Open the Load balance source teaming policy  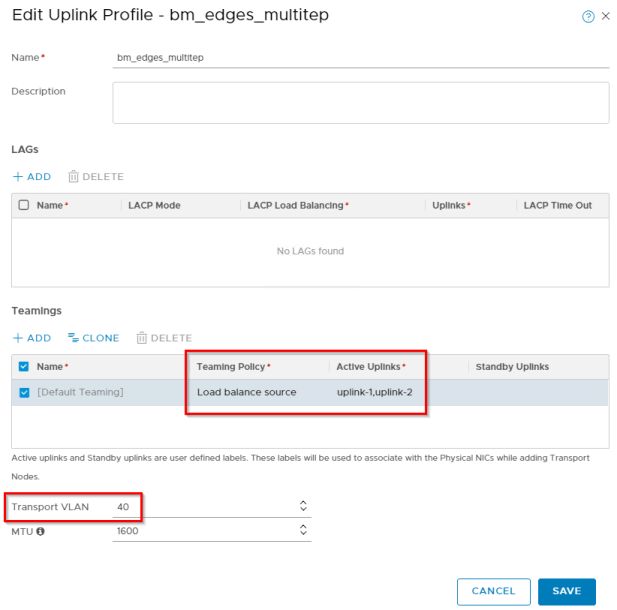click(246, 392)
